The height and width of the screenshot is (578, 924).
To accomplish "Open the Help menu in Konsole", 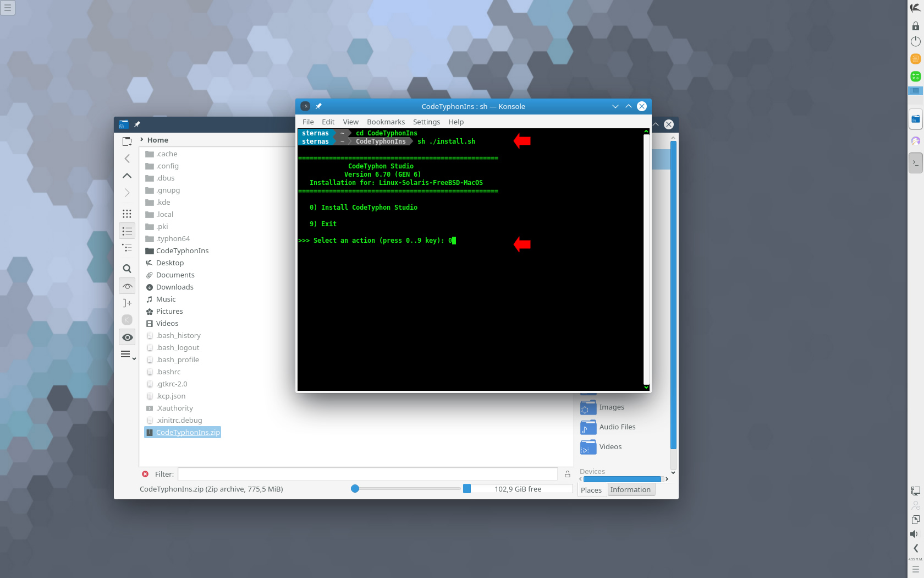I will [x=455, y=122].
